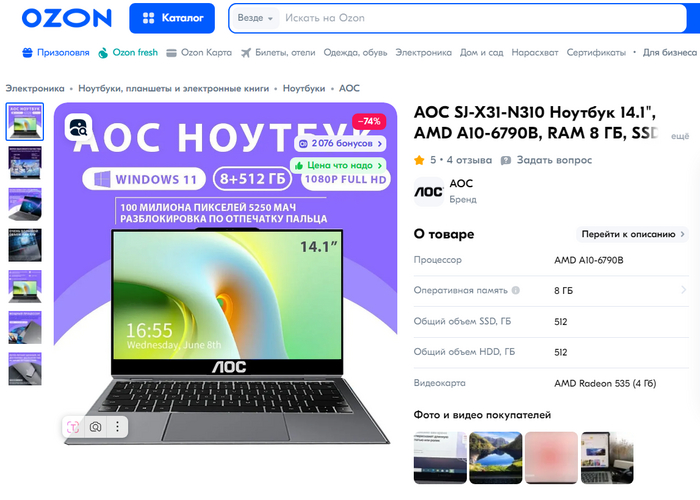Click the AOC brand logo
Viewport: 700px width, 500px height.
(x=429, y=192)
